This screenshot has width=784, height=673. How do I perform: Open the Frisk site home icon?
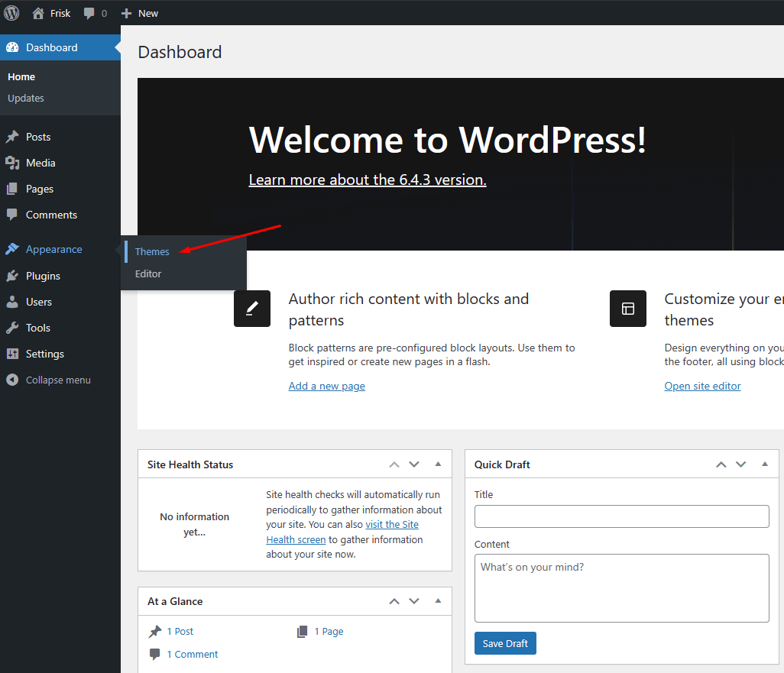click(38, 13)
